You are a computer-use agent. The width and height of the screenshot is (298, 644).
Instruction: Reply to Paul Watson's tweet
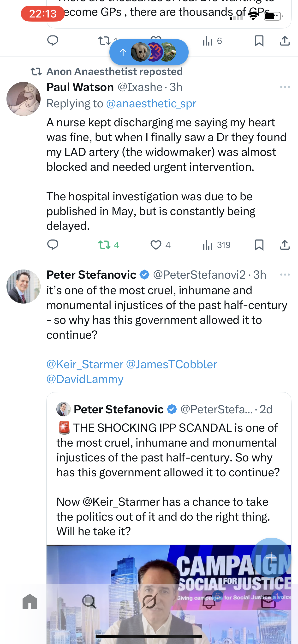(x=53, y=245)
